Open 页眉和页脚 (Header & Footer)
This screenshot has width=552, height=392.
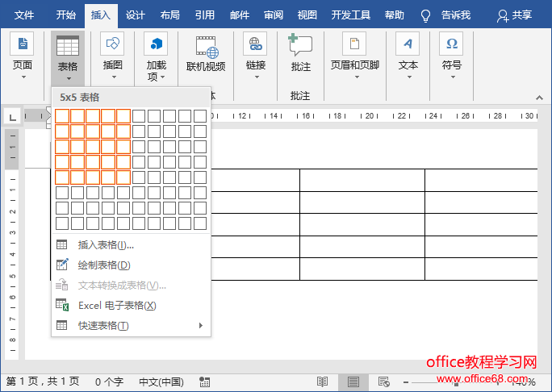[x=355, y=56]
